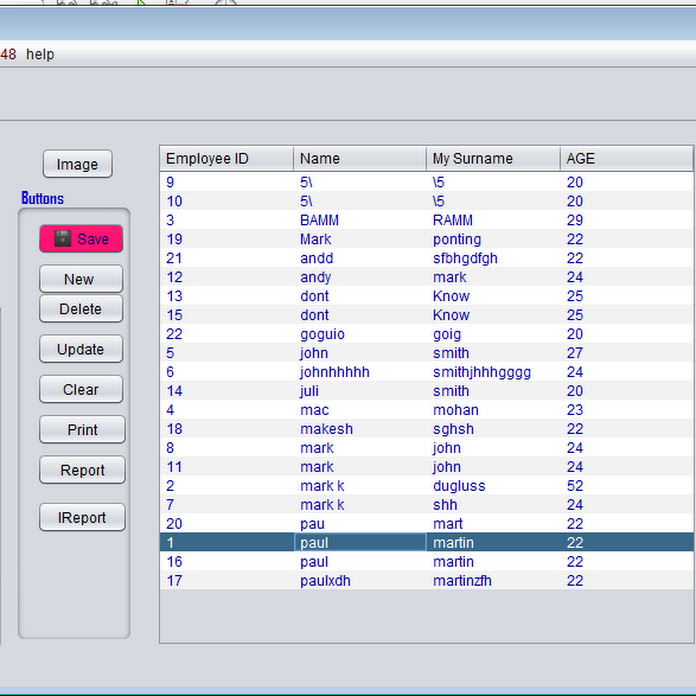Select the johnhhhhh name cell
This screenshot has height=696, width=696.
[335, 372]
